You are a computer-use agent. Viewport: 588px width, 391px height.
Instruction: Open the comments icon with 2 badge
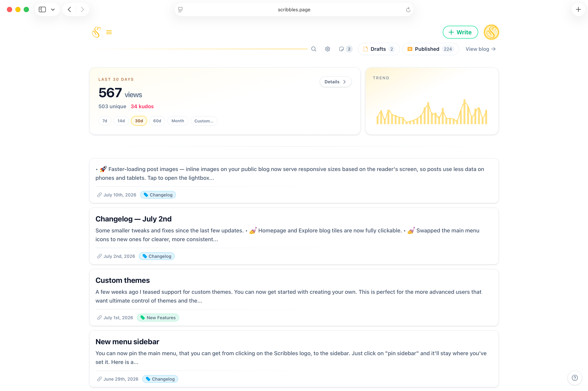[346, 49]
